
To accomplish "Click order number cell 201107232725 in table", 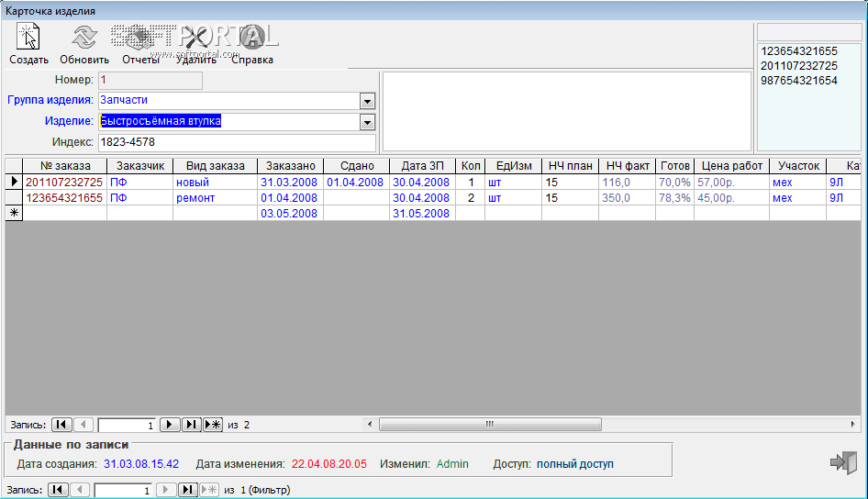I will point(64,182).
